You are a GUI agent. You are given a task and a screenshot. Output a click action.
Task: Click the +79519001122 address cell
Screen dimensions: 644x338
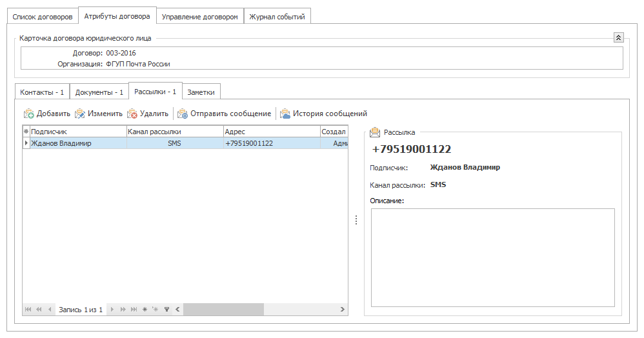point(272,143)
